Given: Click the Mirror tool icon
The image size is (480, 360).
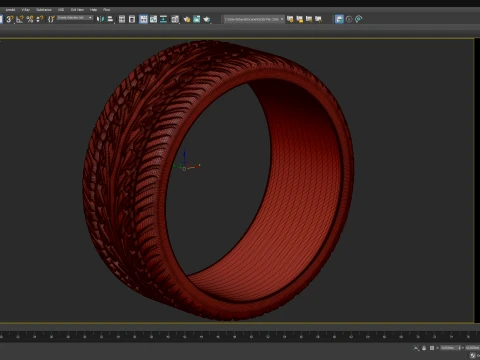Looking at the screenshot, I should click(x=100, y=19).
